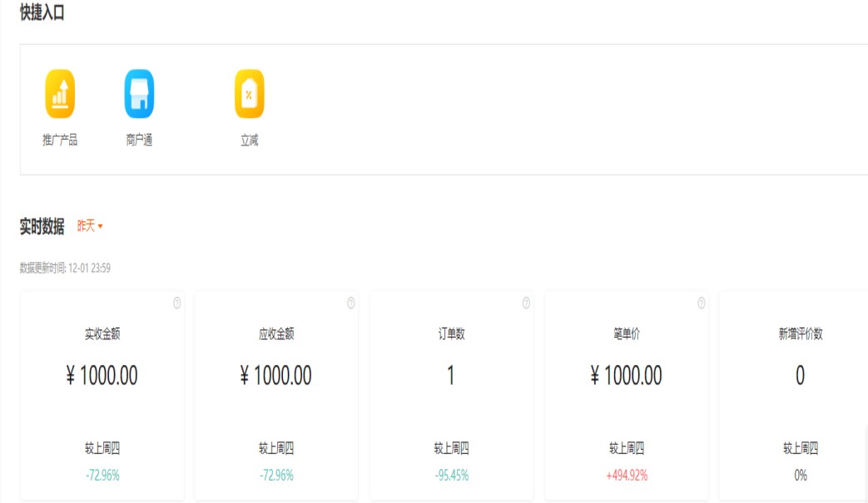This screenshot has height=503, width=868.
Task: Click the 笔单价 ¥1000.00 amount
Action: pos(626,376)
